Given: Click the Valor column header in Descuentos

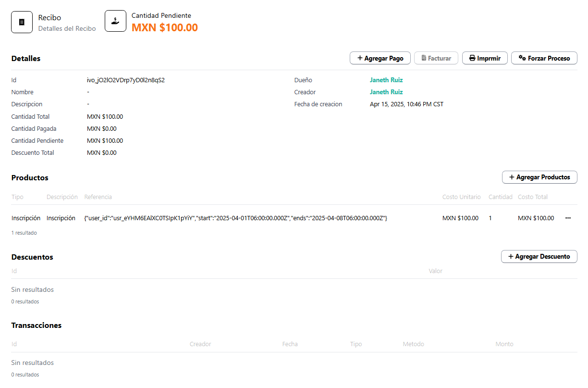Looking at the screenshot, I should (x=435, y=271).
